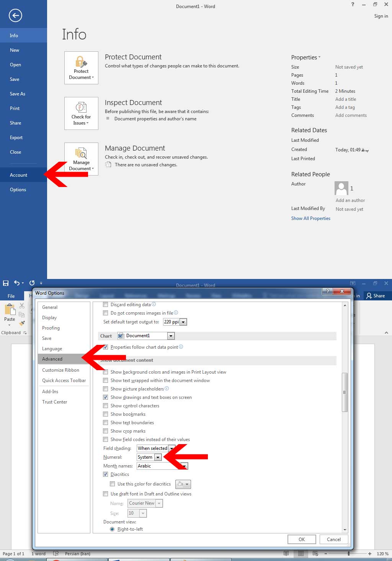The image size is (392, 561).
Task: Click the Share button in the ribbon
Action: coord(376,295)
